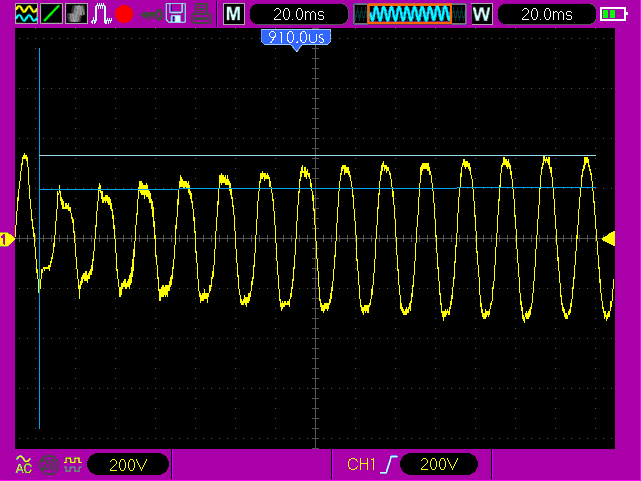Image resolution: width=641 pixels, height=481 pixels.
Task: Click the trigger level 200V readout
Action: click(x=436, y=464)
